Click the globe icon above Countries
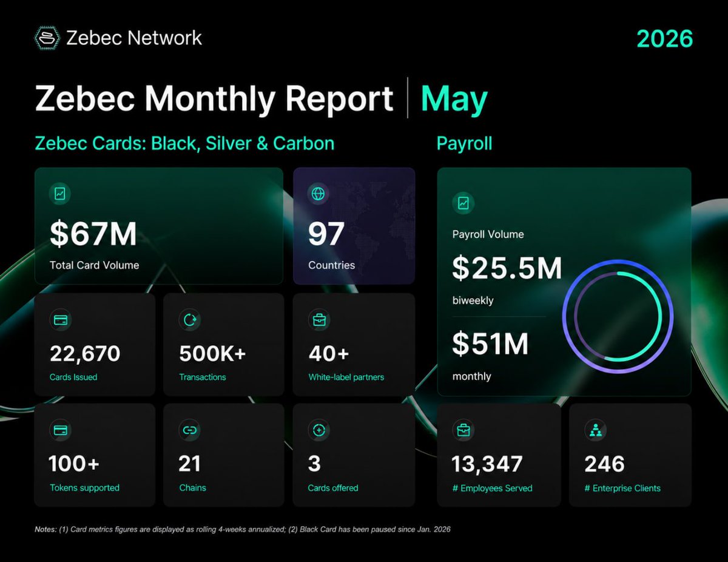Screen dimensions: 728x562 tap(318, 194)
